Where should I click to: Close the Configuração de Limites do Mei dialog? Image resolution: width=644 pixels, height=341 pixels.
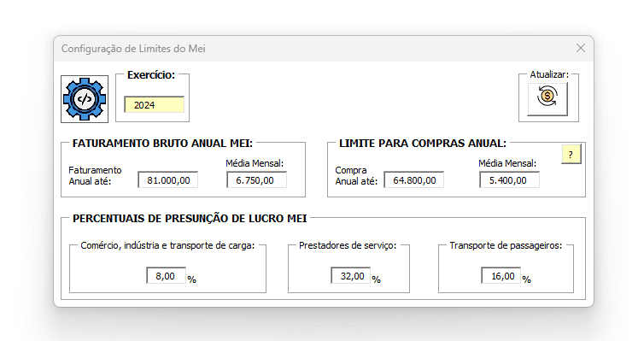point(580,49)
